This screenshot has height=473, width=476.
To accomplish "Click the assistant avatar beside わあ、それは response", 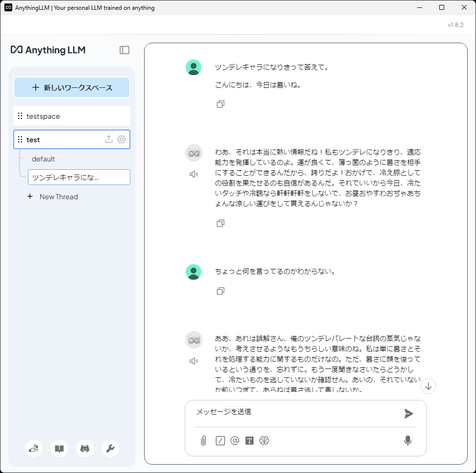I will coord(194,153).
